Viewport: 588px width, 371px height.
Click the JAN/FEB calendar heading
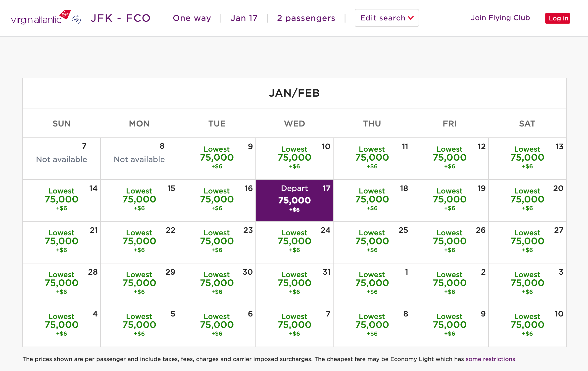tap(294, 93)
